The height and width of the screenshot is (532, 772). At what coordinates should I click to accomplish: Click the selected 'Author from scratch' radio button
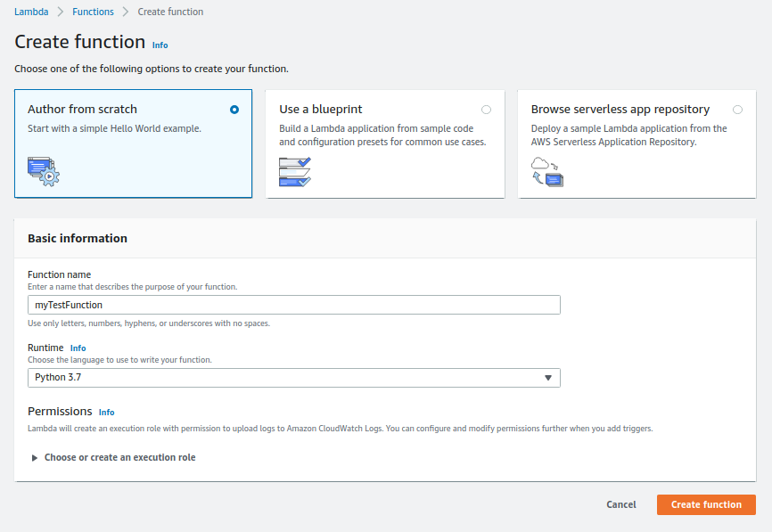pyautogui.click(x=234, y=110)
